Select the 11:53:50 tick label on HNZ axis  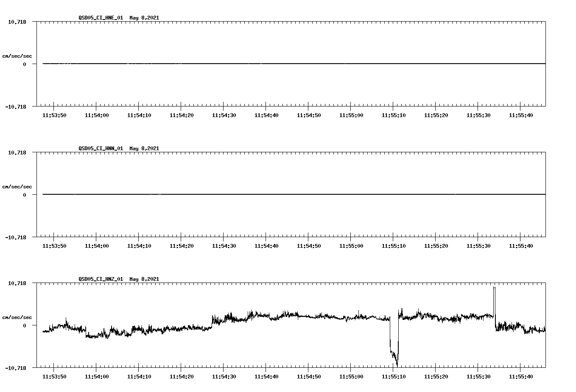pyautogui.click(x=54, y=376)
